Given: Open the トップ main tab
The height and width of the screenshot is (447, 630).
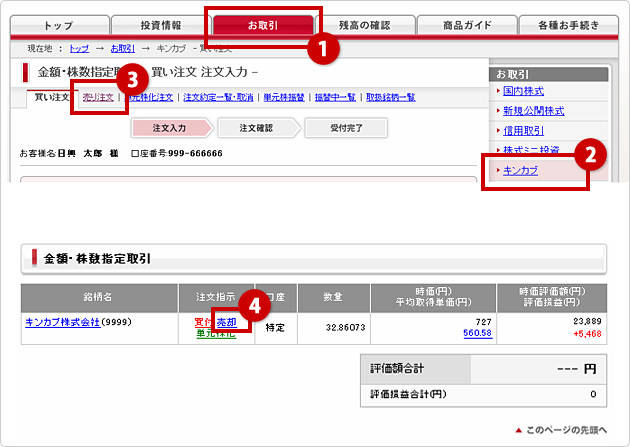Looking at the screenshot, I should point(59,25).
